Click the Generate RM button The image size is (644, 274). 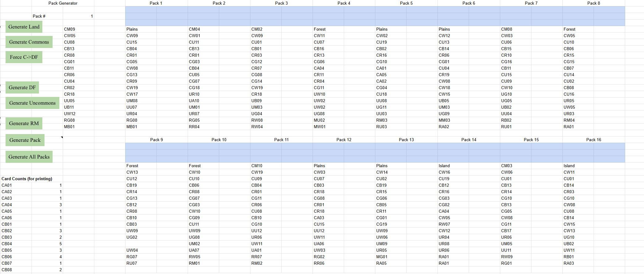click(24, 124)
